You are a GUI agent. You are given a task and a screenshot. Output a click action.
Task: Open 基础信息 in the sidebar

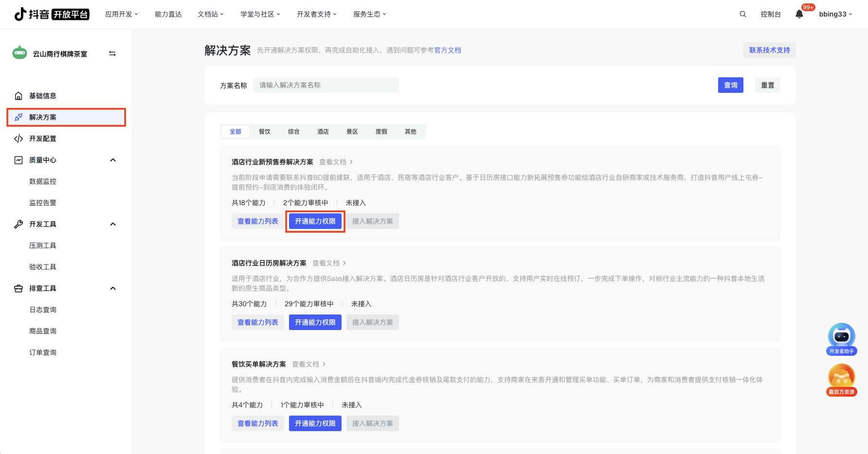coord(43,96)
